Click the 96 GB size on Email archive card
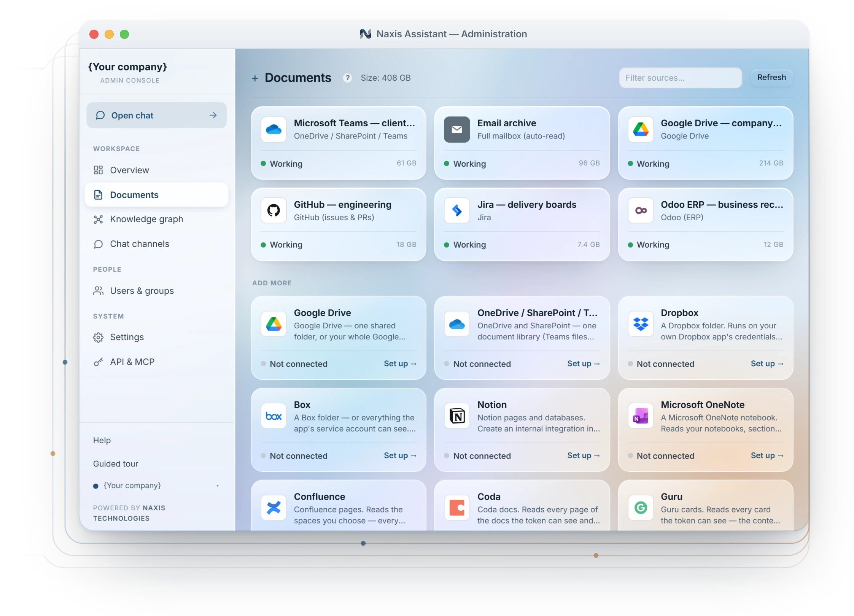Image resolution: width=854 pixels, height=616 pixels. pos(589,163)
